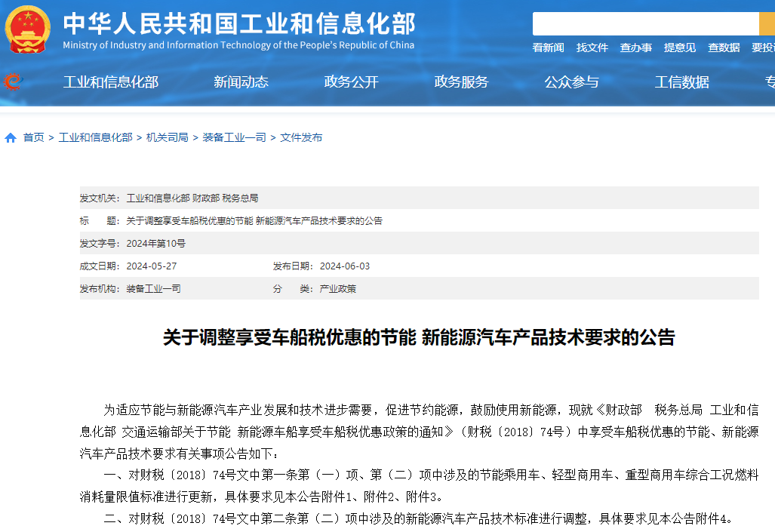775x532 pixels.
Task: Click 文件发布 in the breadcrumb
Action: coord(301,137)
